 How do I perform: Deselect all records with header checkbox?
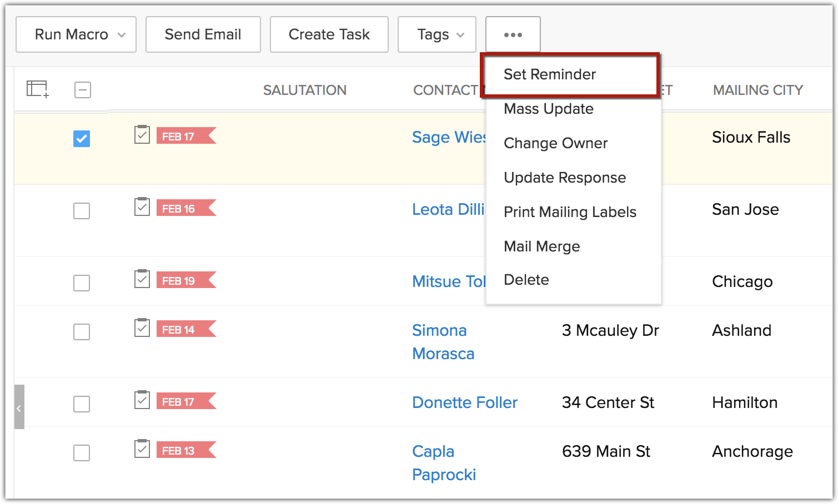(83, 90)
